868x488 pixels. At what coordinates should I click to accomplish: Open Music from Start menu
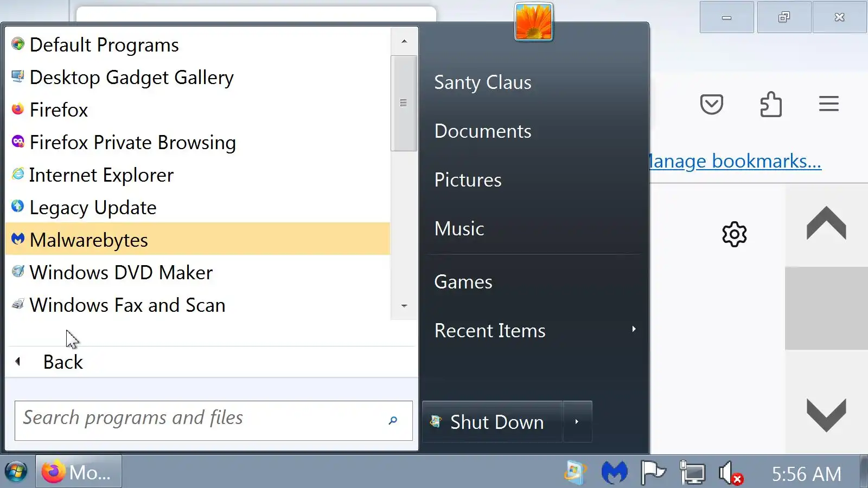tap(459, 229)
